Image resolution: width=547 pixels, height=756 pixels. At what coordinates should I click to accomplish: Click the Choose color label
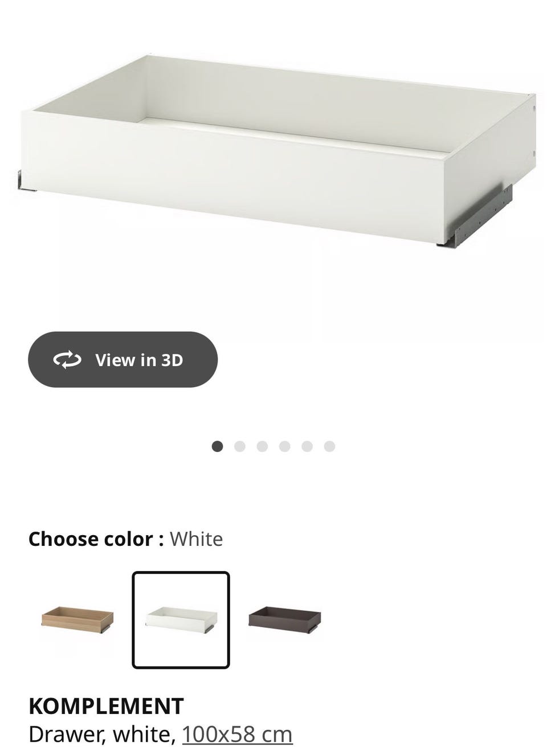[96, 539]
